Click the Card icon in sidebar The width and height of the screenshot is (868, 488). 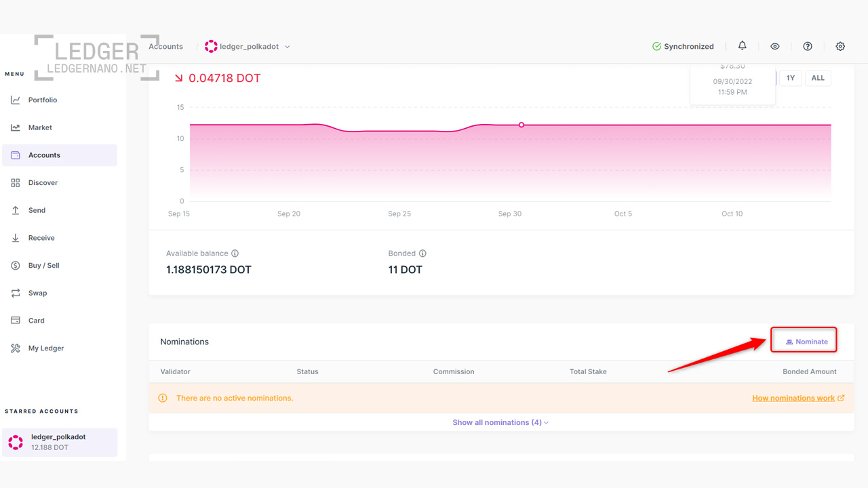click(16, 321)
